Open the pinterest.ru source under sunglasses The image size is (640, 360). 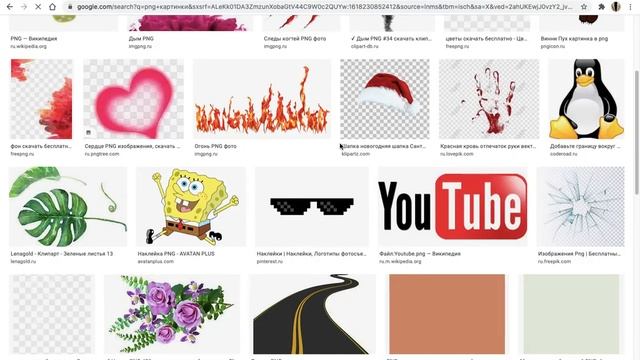[x=269, y=261]
